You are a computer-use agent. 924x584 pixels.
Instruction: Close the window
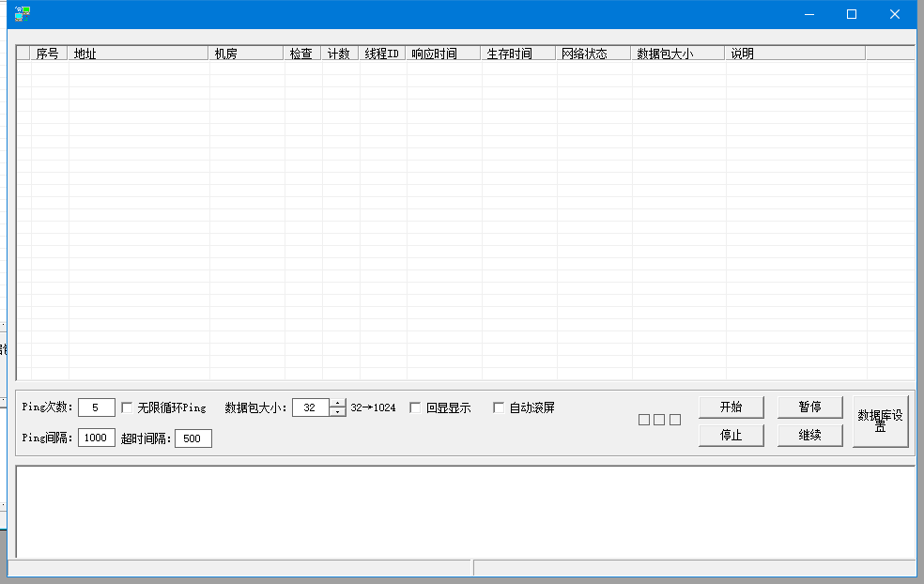[895, 14]
